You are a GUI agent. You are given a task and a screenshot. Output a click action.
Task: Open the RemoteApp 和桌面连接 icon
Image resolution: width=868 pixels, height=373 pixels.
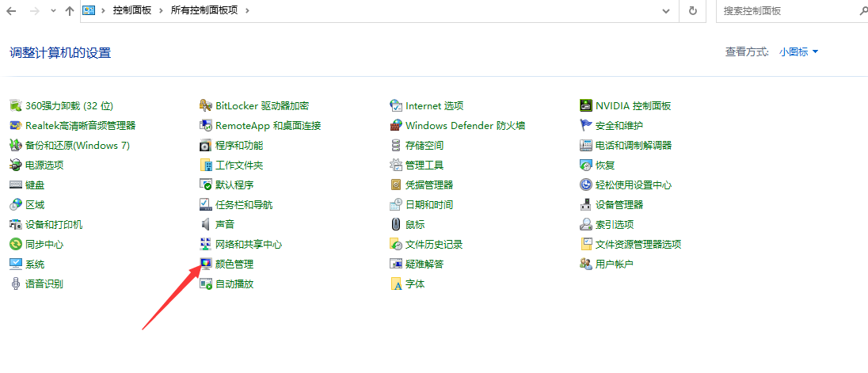(x=206, y=126)
